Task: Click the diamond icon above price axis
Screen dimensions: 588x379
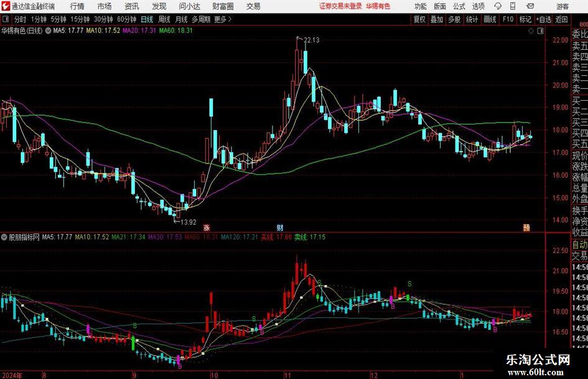Action: (x=531, y=31)
